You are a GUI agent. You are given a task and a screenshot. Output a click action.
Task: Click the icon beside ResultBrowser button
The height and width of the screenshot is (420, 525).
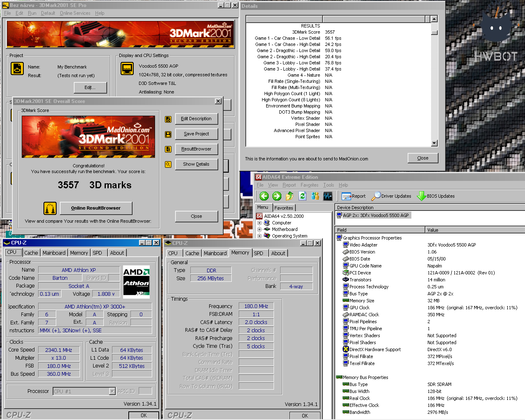tap(168, 149)
